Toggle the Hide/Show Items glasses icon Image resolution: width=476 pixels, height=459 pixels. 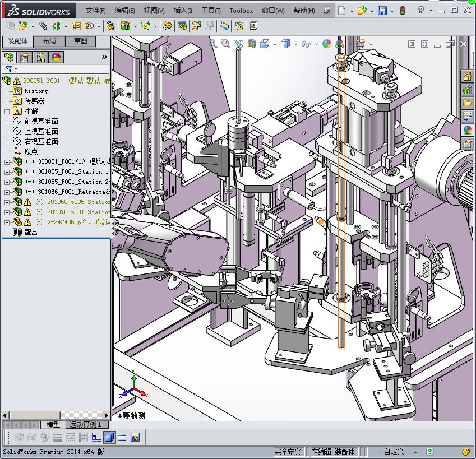tap(306, 44)
